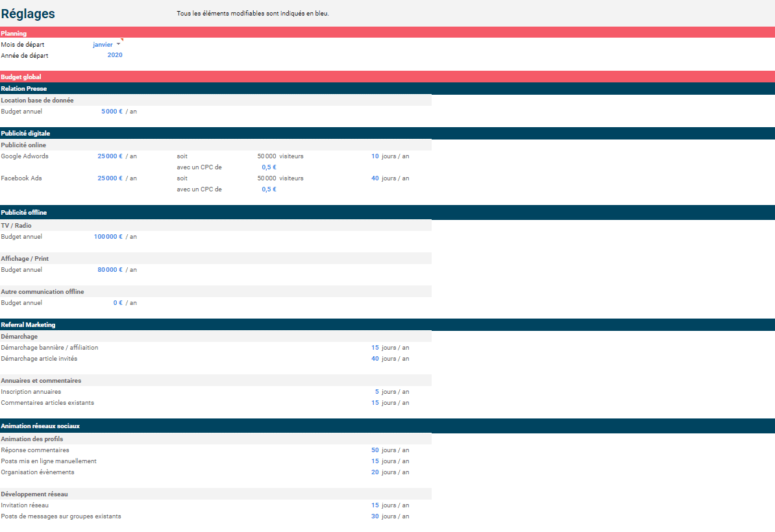This screenshot has height=532, width=775.
Task: Select the Publicité digitale section header
Action: pos(25,134)
